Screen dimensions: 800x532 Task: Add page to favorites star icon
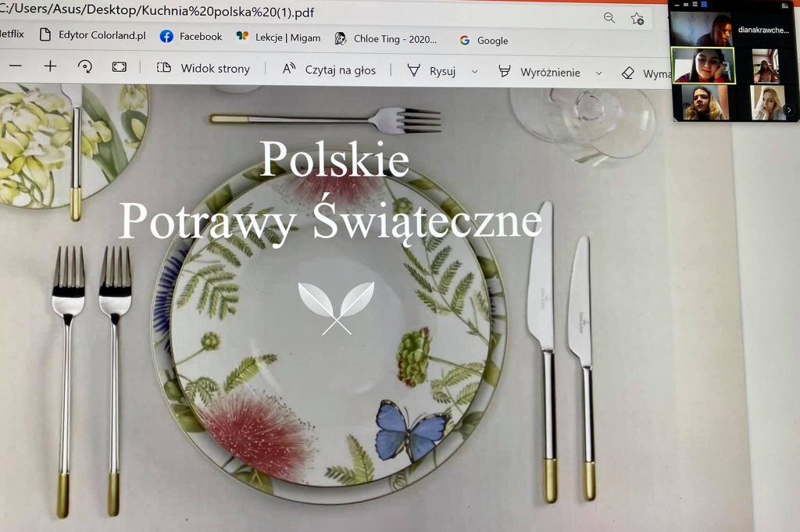click(637, 19)
